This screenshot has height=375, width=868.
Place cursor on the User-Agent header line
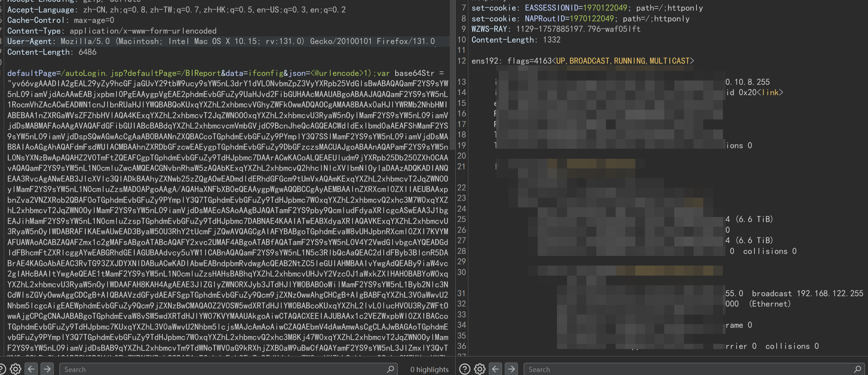(x=221, y=41)
